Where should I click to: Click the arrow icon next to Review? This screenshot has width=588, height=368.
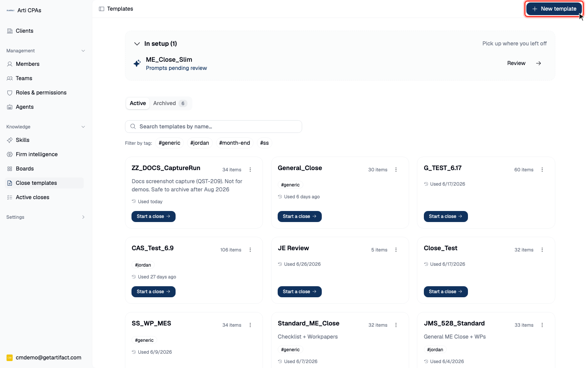pyautogui.click(x=539, y=63)
